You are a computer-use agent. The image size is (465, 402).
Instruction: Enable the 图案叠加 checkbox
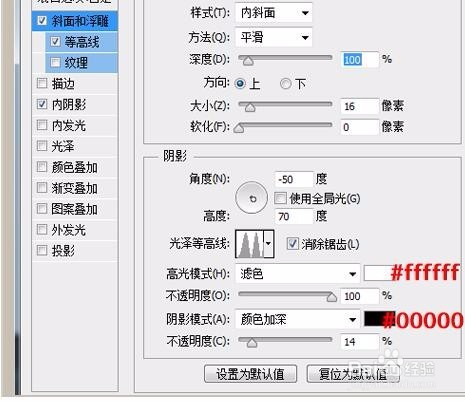42,209
